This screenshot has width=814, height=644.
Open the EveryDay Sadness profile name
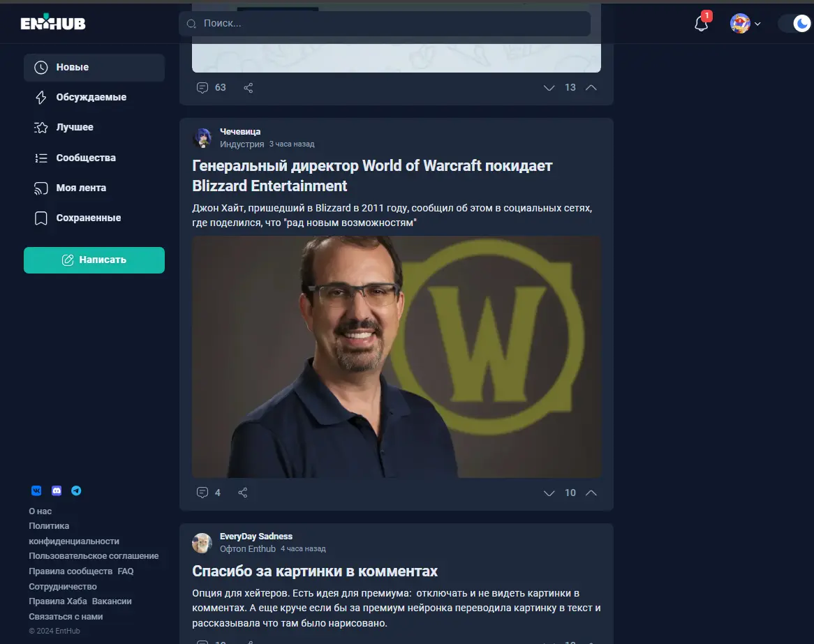(256, 537)
